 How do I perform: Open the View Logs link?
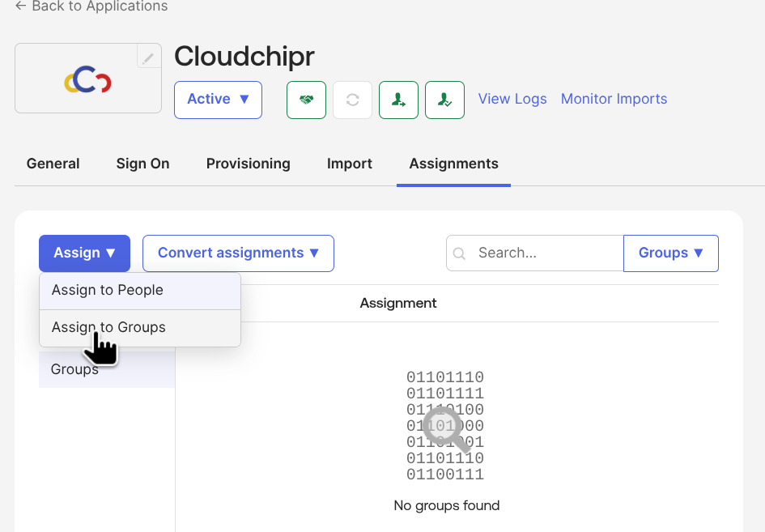(512, 99)
